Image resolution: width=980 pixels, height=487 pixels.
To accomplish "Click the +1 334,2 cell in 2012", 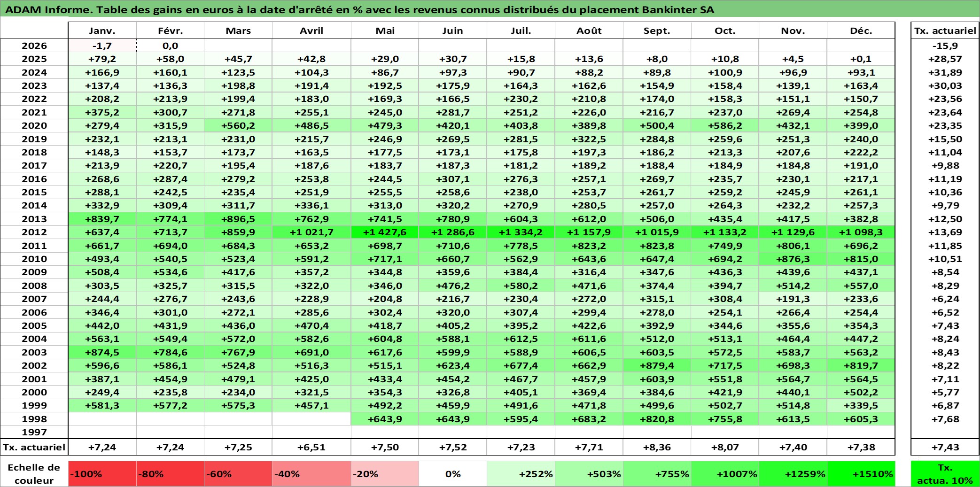I will (521, 232).
